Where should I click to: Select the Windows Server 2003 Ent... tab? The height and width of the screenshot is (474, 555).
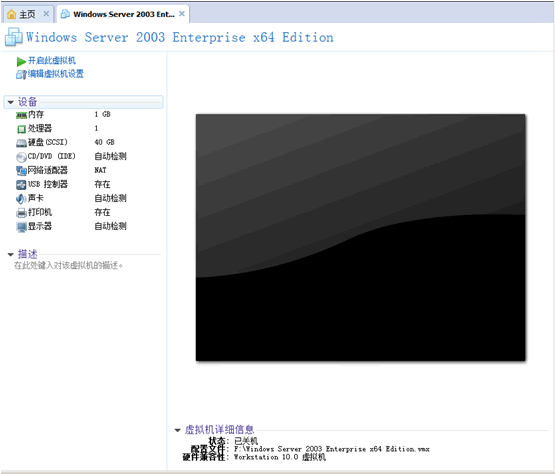pyautogui.click(x=123, y=14)
